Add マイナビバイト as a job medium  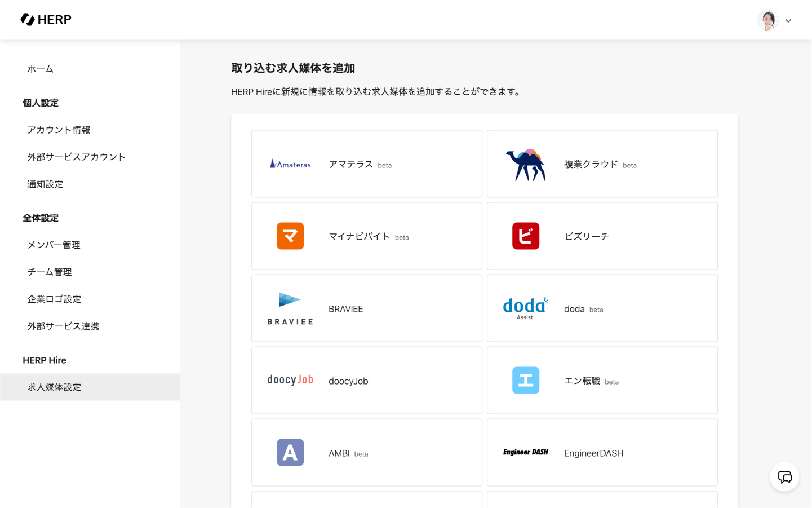coord(367,236)
